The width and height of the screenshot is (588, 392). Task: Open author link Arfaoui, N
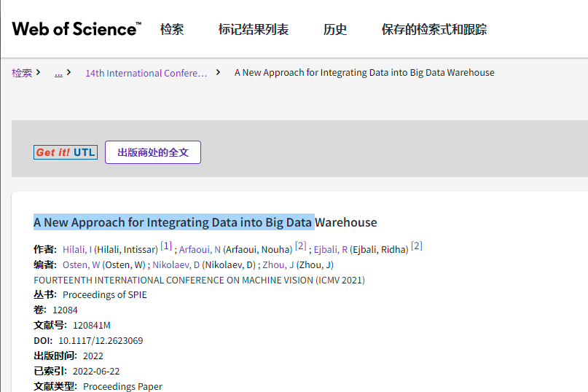click(x=200, y=250)
